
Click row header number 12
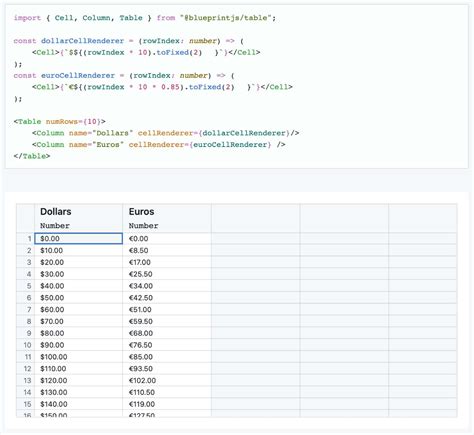(x=25, y=369)
